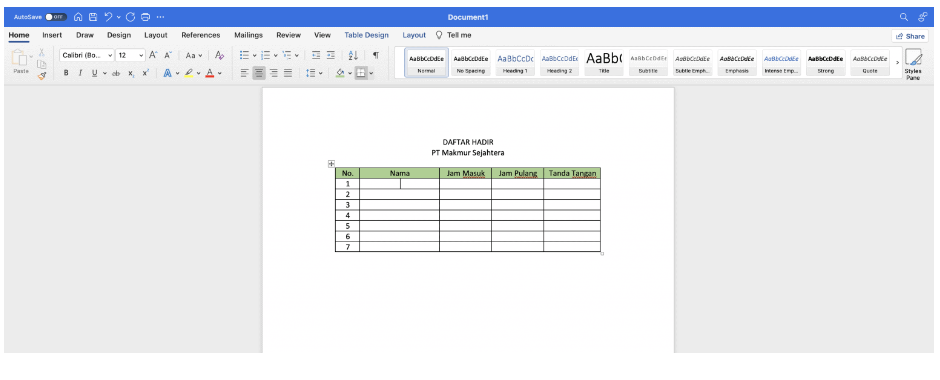Expand the font color dropdown arrow
The height and width of the screenshot is (380, 940).
(220, 73)
